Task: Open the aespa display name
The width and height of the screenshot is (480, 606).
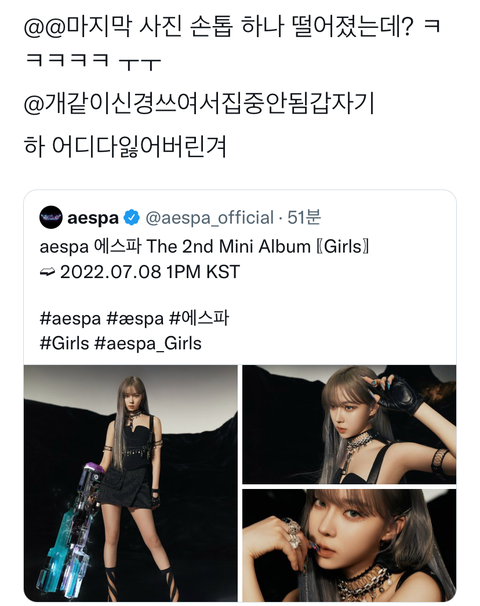Action: tap(93, 218)
